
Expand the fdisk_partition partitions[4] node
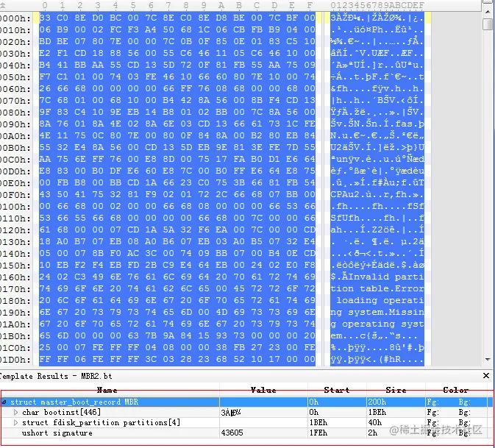[x=15, y=423]
